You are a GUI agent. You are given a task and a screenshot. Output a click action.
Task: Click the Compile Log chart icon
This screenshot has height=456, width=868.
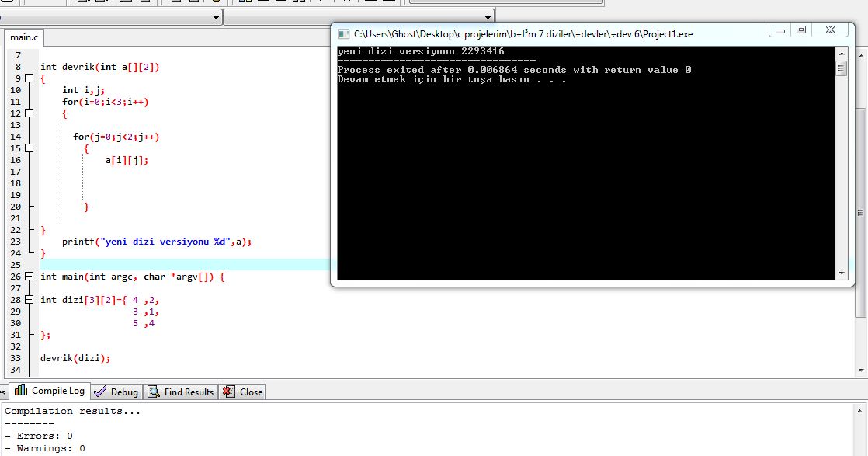tap(21, 390)
